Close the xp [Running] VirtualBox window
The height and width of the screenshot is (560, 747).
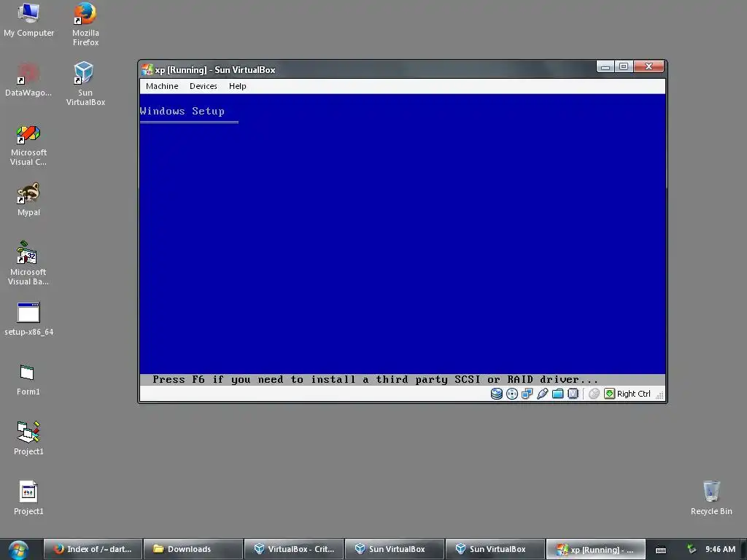coord(649,66)
